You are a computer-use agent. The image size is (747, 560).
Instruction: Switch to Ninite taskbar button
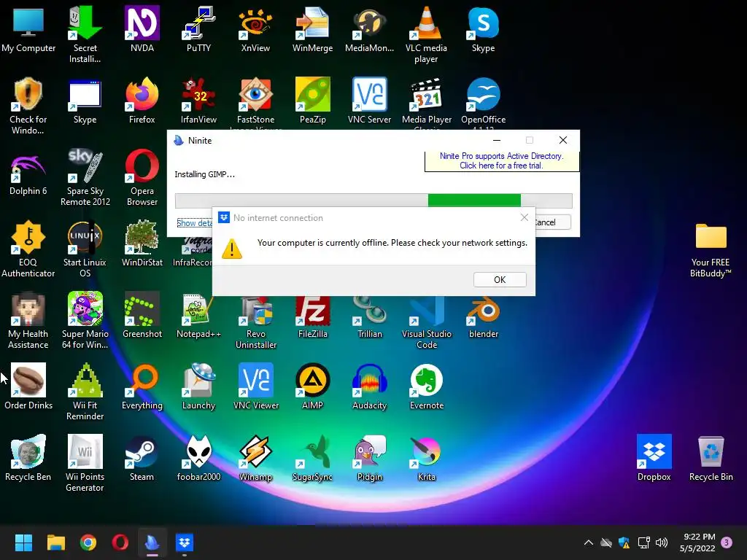152,542
